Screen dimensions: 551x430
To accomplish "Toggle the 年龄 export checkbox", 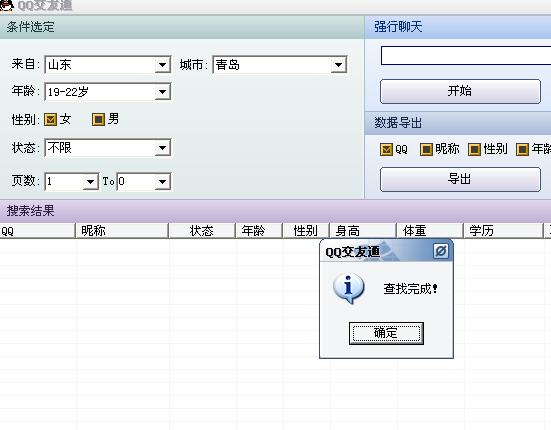I will (522, 150).
